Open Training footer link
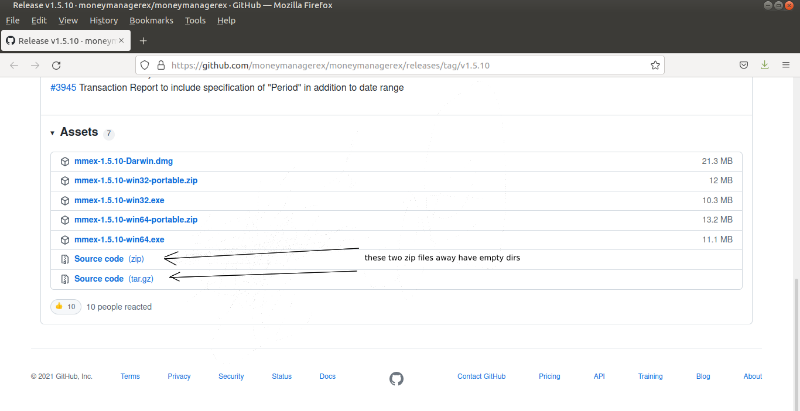 (651, 376)
